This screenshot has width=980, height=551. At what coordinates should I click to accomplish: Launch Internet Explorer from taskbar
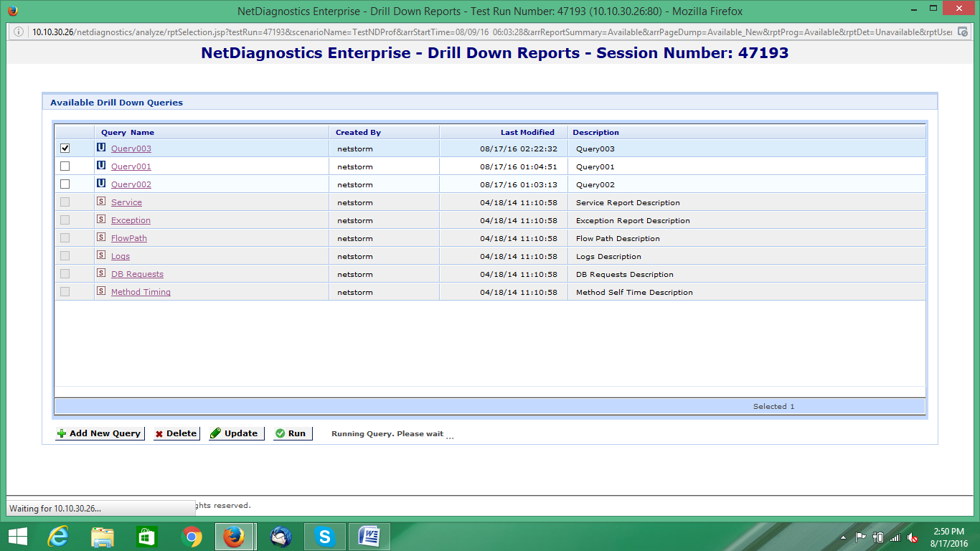pos(58,537)
